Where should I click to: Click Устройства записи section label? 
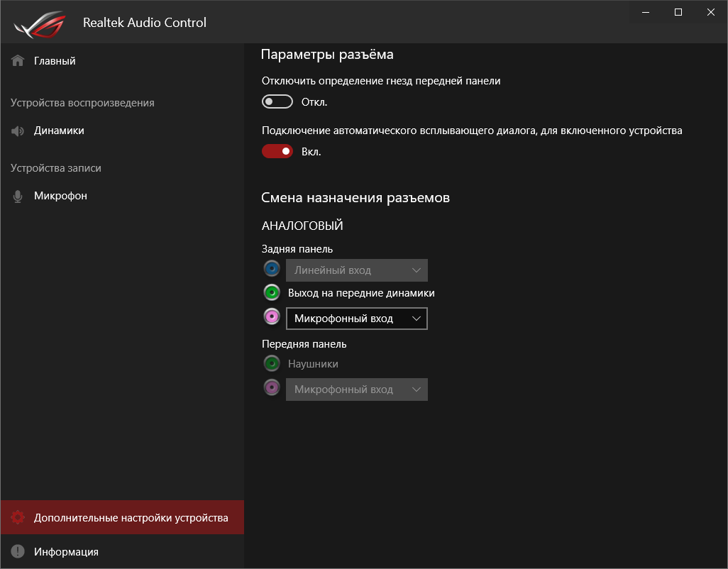coord(56,168)
